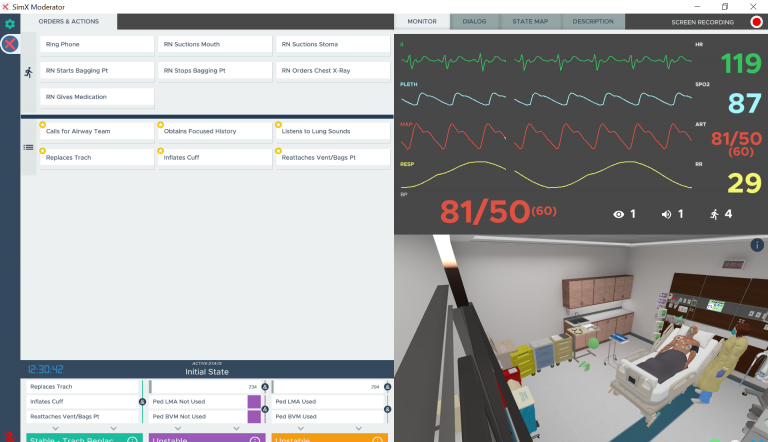This screenshot has height=442, width=768.
Task: Click the RN Suctions Mouth button
Action: click(x=215, y=44)
